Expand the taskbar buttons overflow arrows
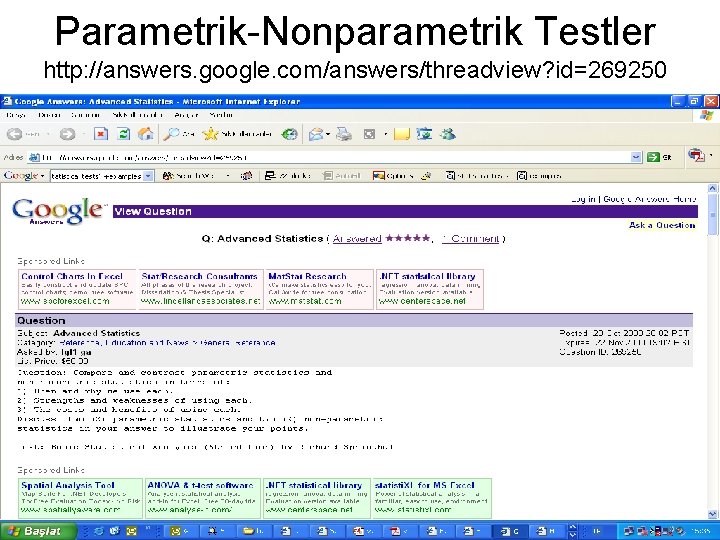The width and height of the screenshot is (720, 540). pyautogui.click(x=573, y=531)
